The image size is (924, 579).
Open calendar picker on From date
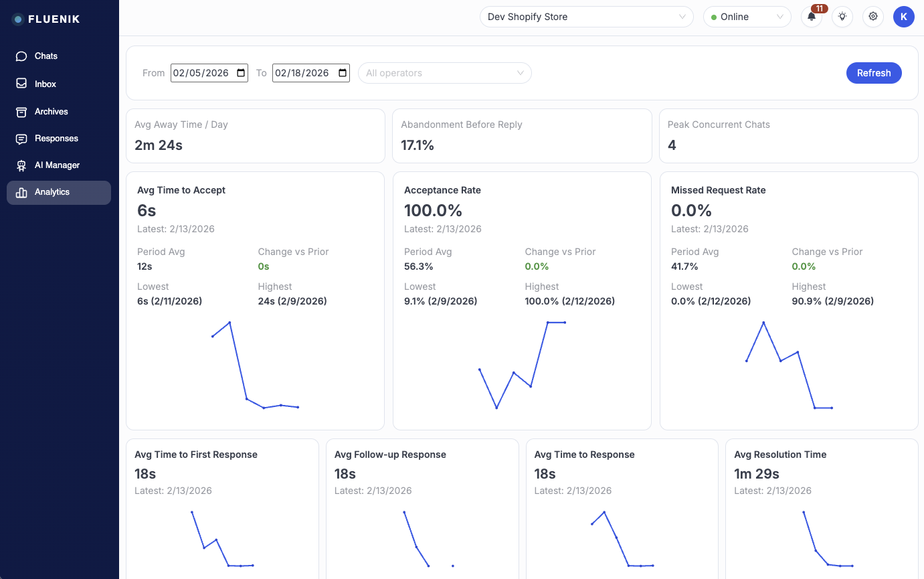[x=242, y=74]
